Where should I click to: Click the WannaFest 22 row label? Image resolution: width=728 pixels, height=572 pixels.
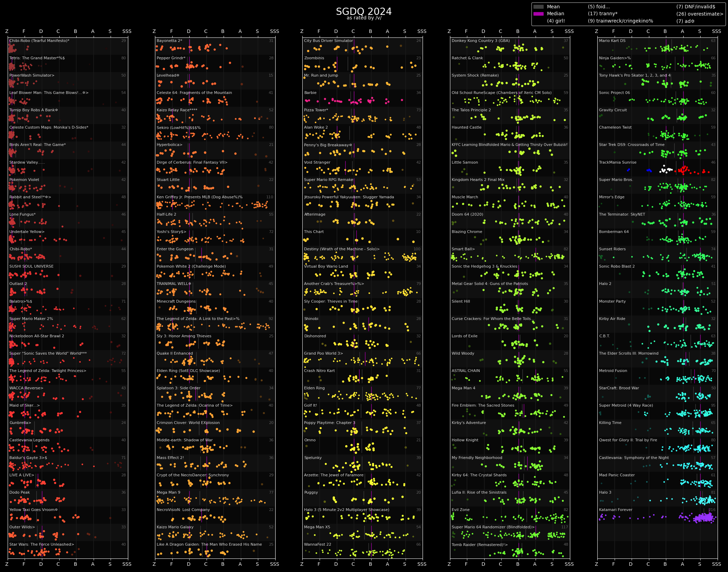318,544
